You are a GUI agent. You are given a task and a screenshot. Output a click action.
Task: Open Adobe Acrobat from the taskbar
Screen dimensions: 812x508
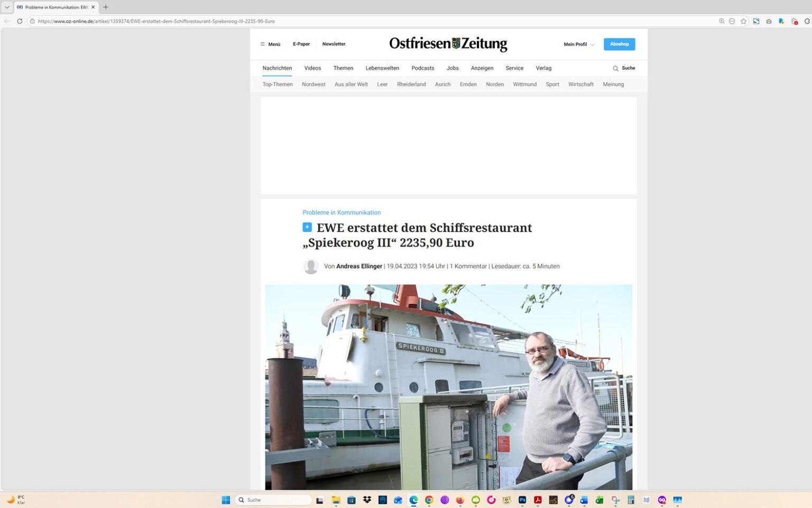coord(537,500)
